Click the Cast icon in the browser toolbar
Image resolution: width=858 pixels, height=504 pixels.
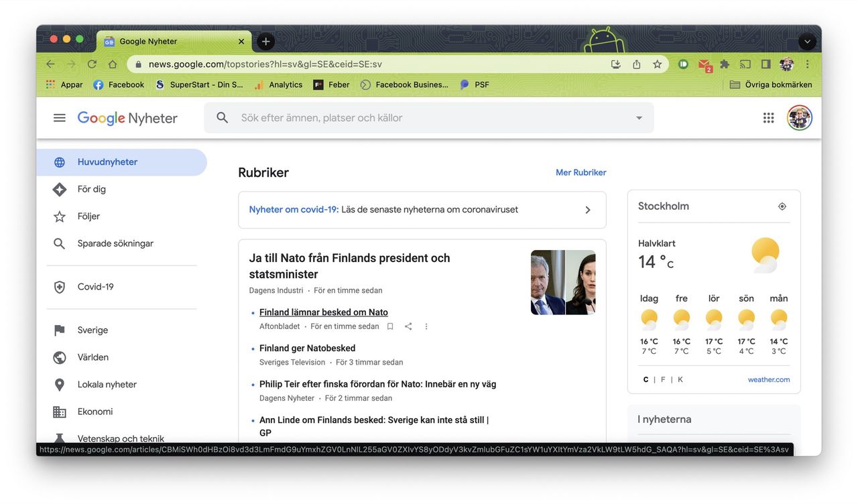(x=745, y=64)
